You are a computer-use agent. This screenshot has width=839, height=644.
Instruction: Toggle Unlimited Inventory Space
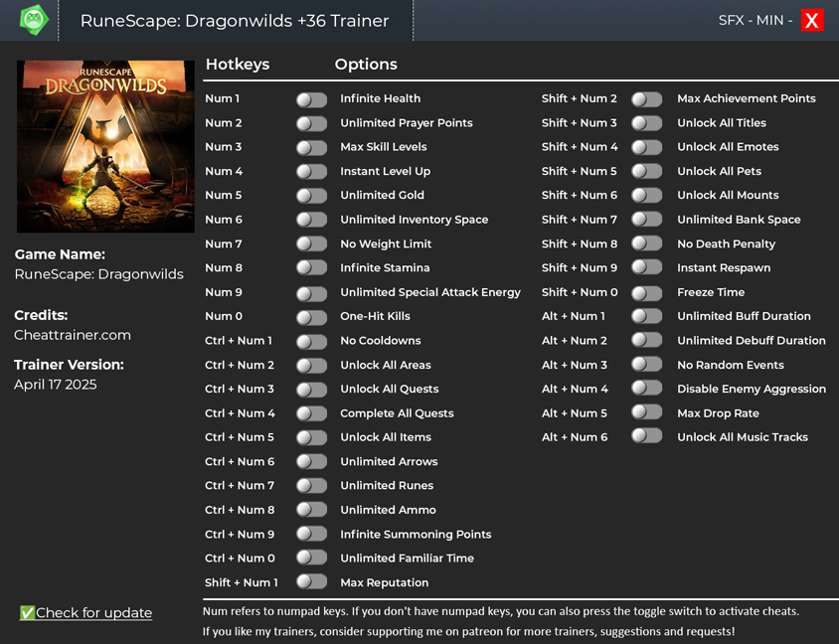pos(312,220)
